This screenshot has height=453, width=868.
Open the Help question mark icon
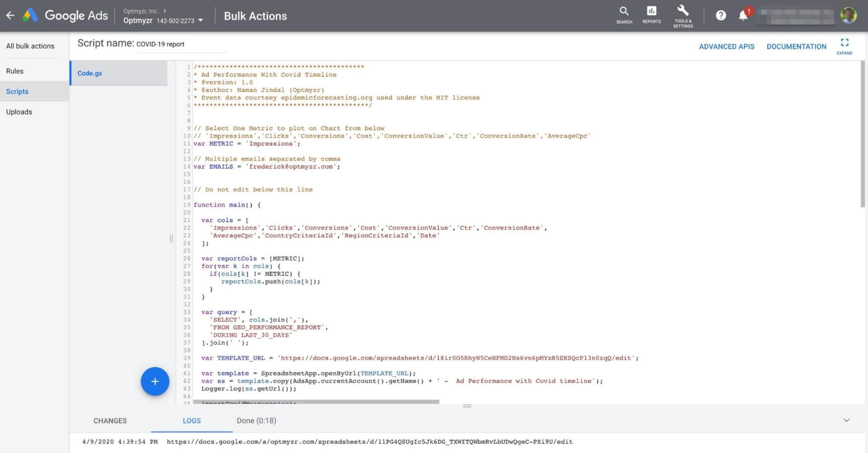coord(721,15)
